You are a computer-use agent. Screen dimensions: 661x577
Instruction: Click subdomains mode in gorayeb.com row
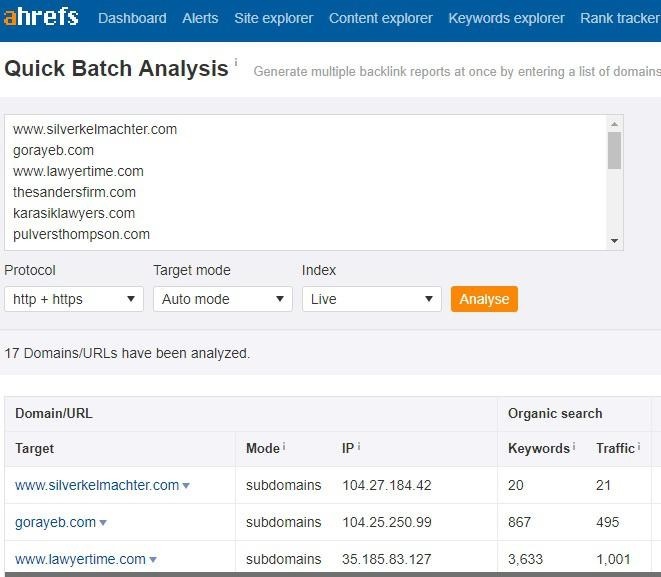pyautogui.click(x=283, y=523)
